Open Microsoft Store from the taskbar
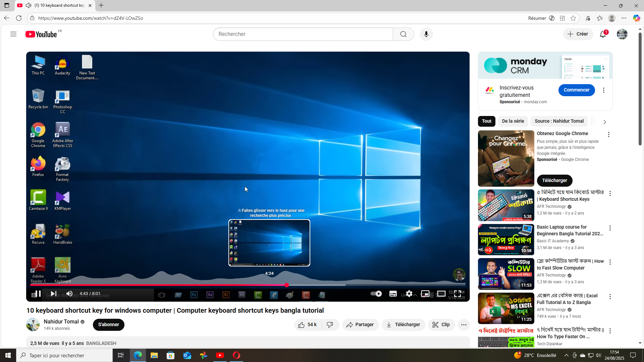644x362 pixels. tap(170, 355)
